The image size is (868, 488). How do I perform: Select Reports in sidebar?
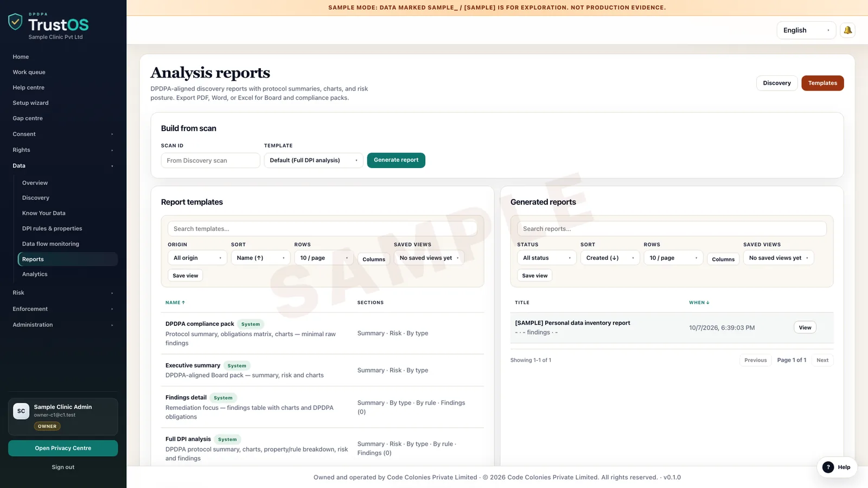[x=68, y=259]
